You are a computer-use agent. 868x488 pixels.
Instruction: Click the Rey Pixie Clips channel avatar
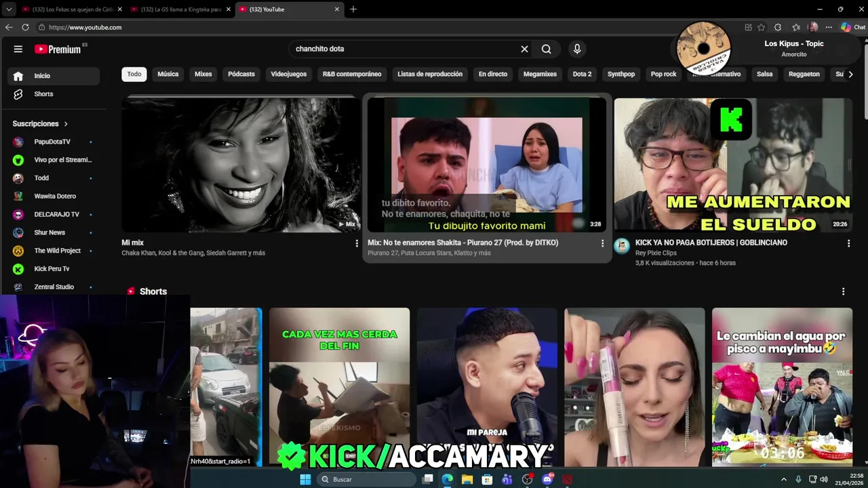pos(622,246)
